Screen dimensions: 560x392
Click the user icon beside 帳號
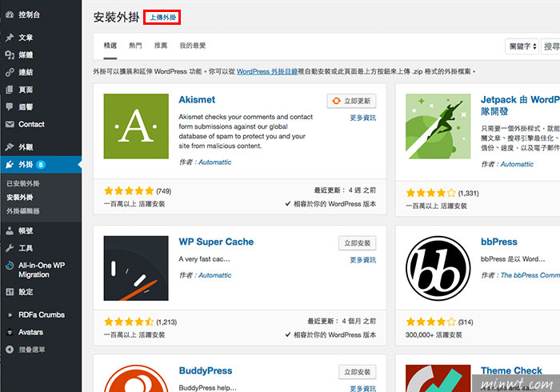(x=10, y=230)
